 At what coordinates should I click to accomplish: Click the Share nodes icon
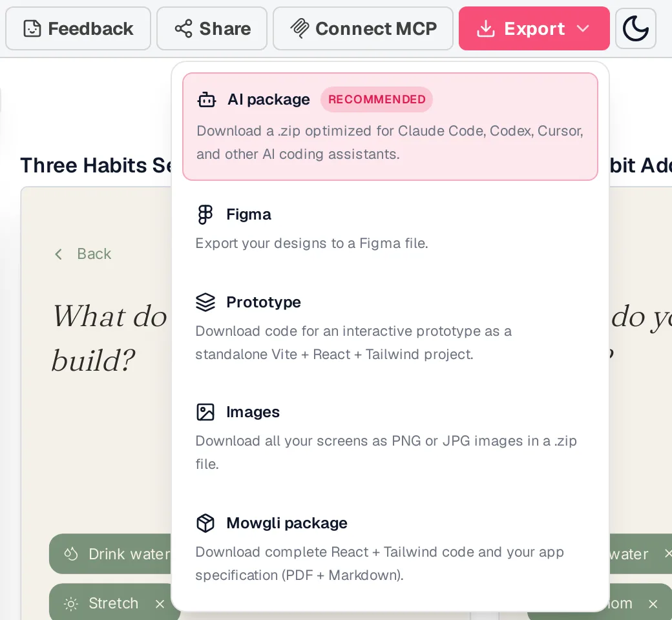(184, 28)
